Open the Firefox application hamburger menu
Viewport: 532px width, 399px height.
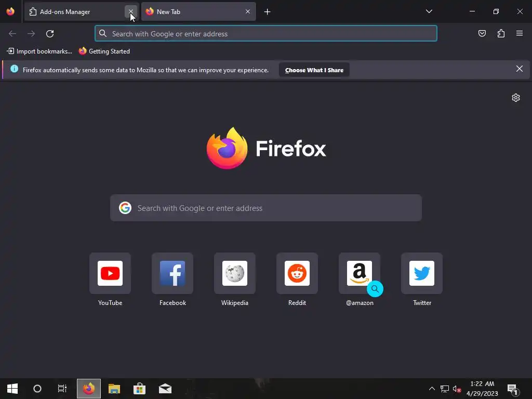click(x=519, y=33)
